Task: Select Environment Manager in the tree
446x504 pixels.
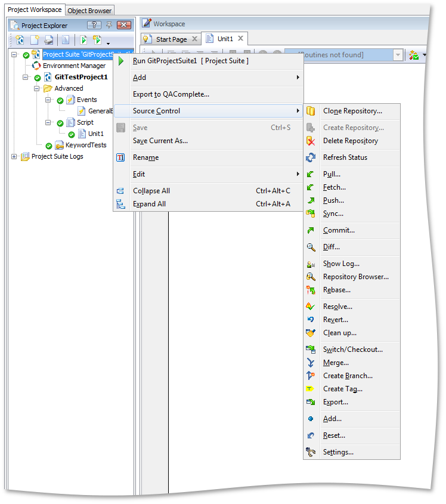Action: coord(74,66)
